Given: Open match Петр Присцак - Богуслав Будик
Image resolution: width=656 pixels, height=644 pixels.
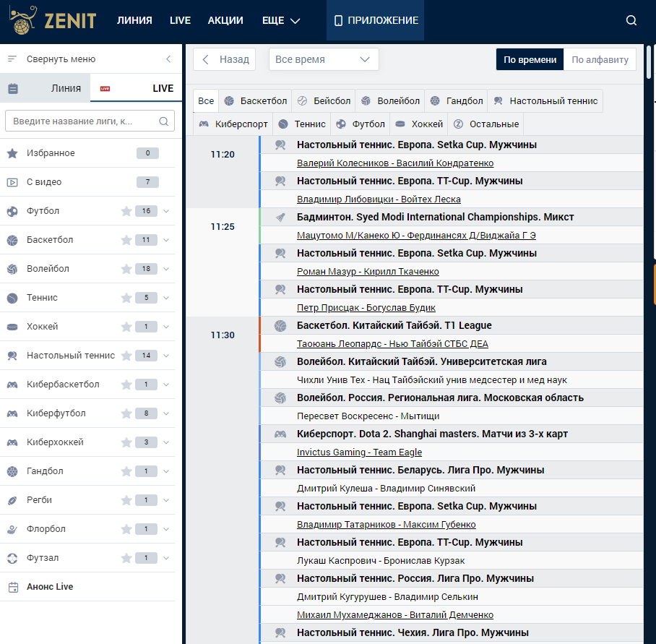Looking at the screenshot, I should (x=366, y=308).
